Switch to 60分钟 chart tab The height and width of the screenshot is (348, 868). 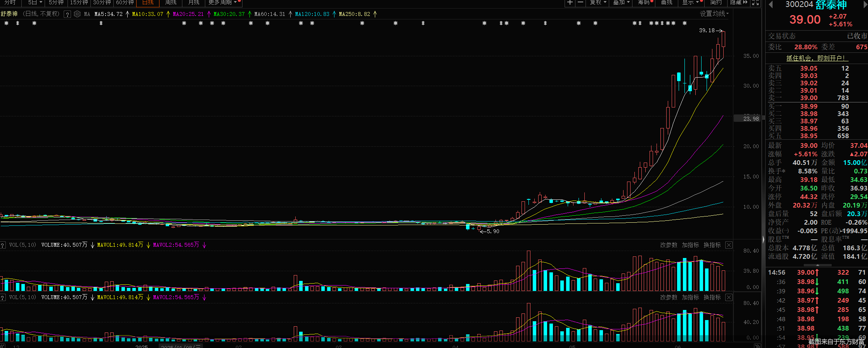pyautogui.click(x=125, y=3)
